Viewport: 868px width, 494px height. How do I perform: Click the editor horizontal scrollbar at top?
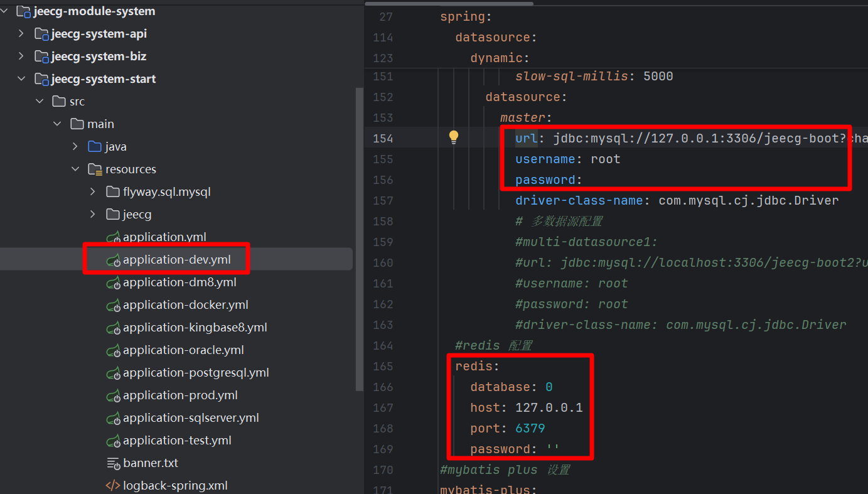[x=449, y=3]
